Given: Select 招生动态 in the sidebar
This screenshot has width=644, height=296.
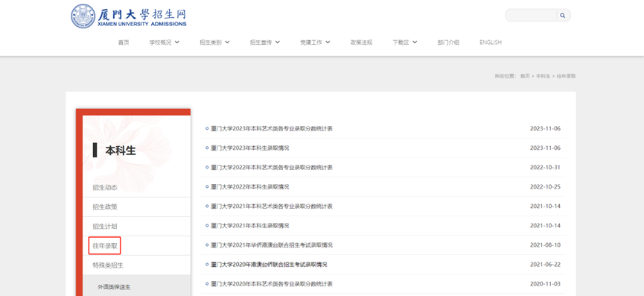Looking at the screenshot, I should pyautogui.click(x=105, y=187).
